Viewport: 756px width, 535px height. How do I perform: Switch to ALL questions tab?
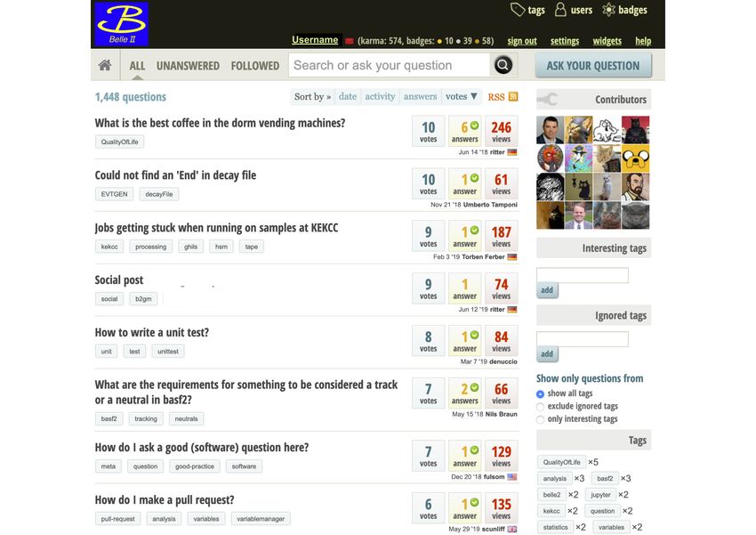(x=137, y=66)
